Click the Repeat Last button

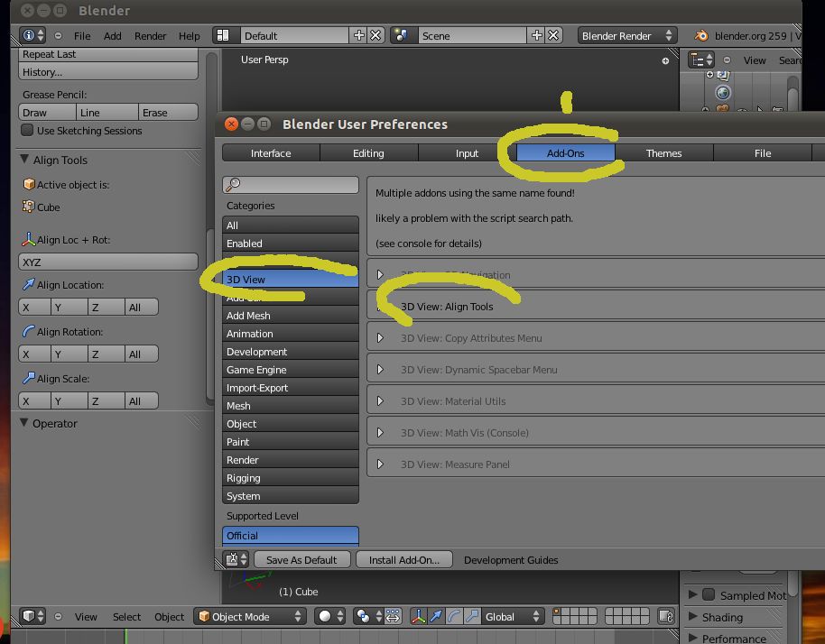108,54
